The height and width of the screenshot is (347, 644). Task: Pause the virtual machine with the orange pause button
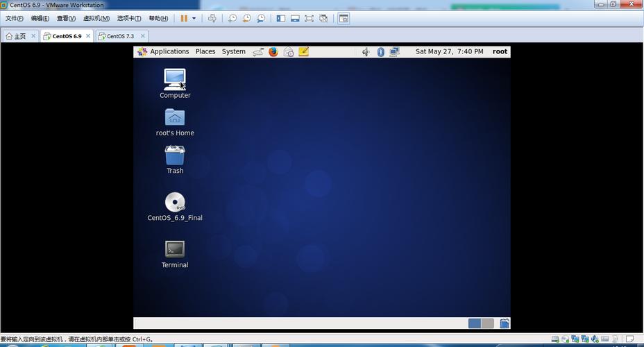coord(184,19)
